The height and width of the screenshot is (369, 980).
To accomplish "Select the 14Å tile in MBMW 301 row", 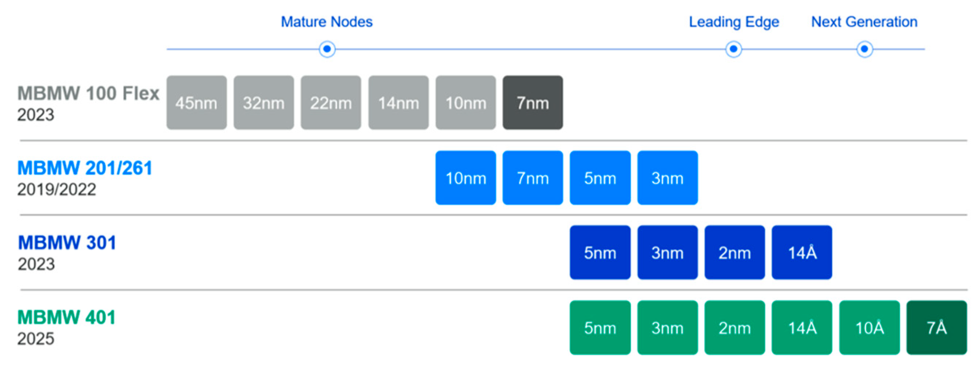I will [x=802, y=253].
